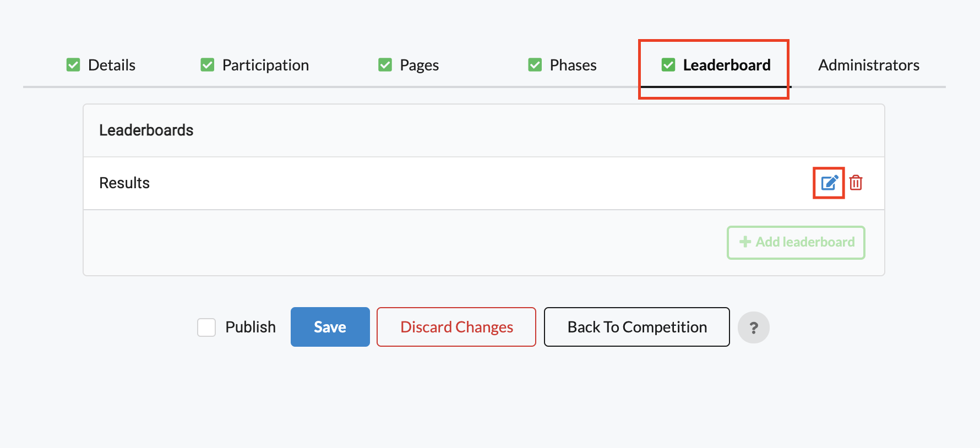Click the edit icon for Results leaderboard
Viewport: 980px width, 448px height.
pyautogui.click(x=829, y=183)
